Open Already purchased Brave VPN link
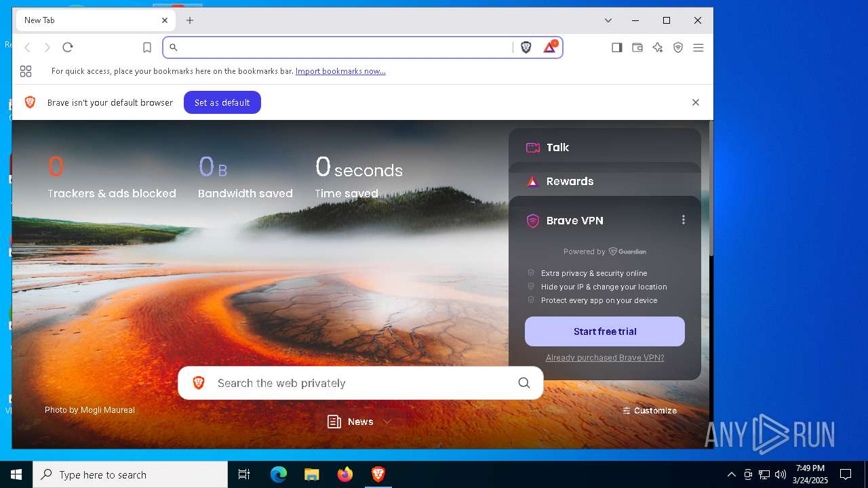 pos(604,358)
